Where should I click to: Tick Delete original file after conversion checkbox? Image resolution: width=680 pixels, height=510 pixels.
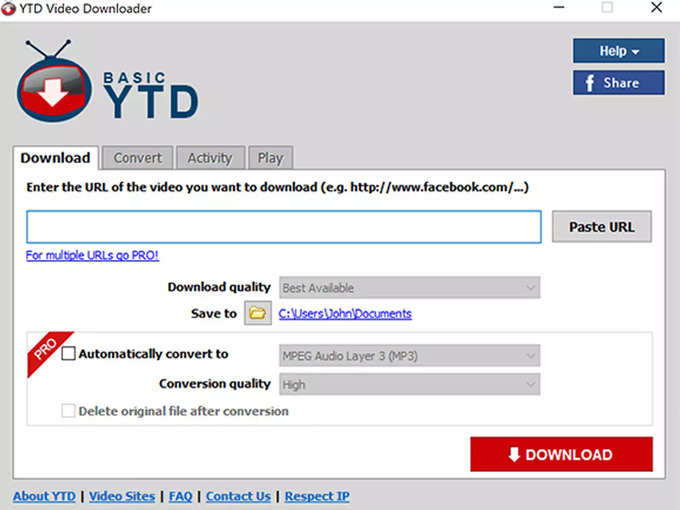tap(68, 411)
